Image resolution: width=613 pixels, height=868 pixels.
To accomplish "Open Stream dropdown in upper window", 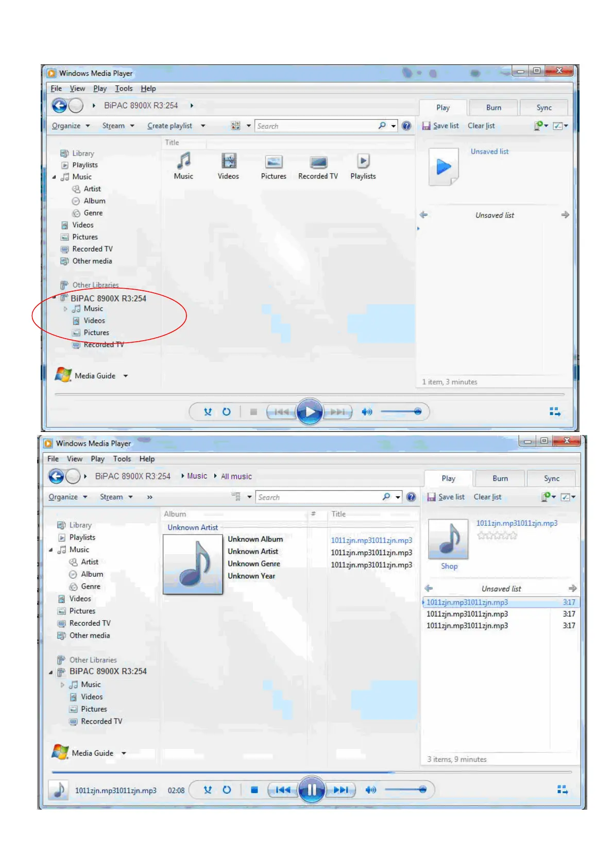I will click(x=118, y=126).
